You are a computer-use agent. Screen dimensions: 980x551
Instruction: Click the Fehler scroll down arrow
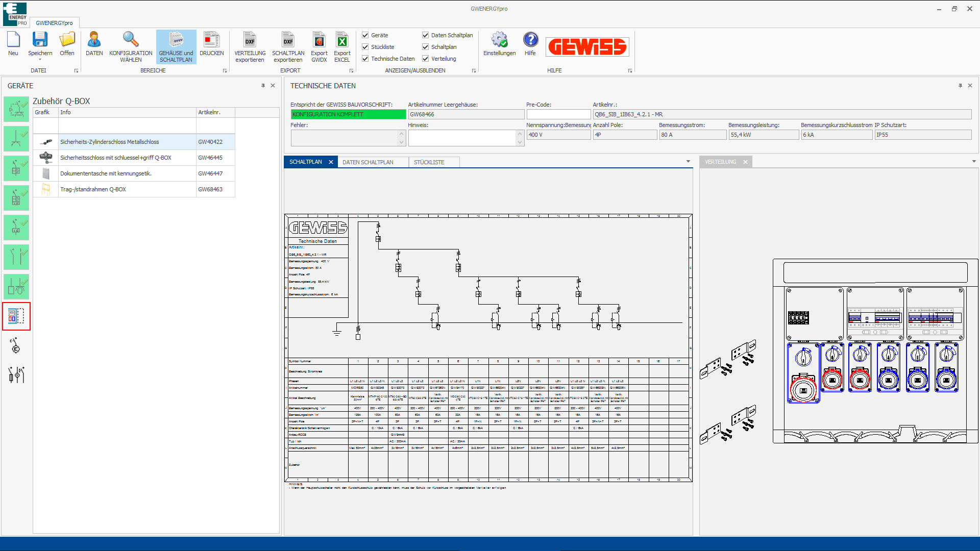tap(401, 142)
